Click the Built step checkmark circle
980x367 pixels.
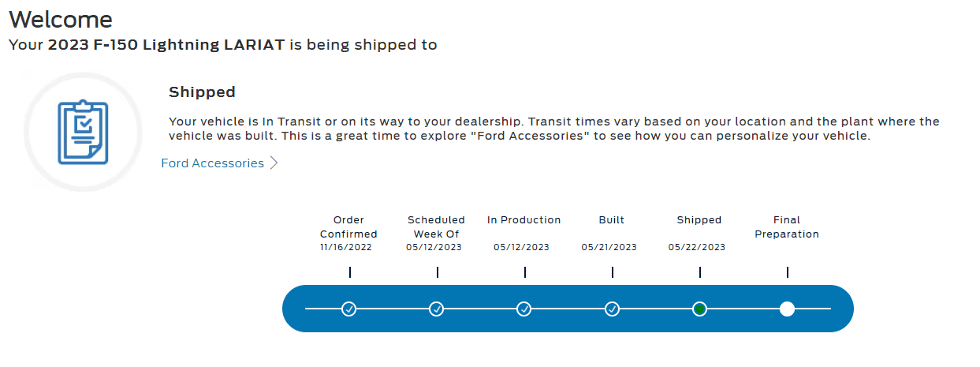612,309
